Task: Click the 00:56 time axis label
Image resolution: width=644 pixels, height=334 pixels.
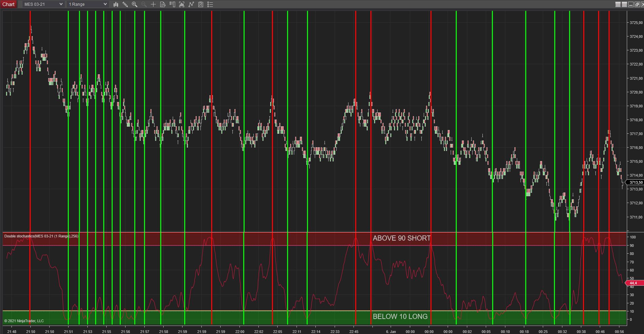Action: coord(619,332)
